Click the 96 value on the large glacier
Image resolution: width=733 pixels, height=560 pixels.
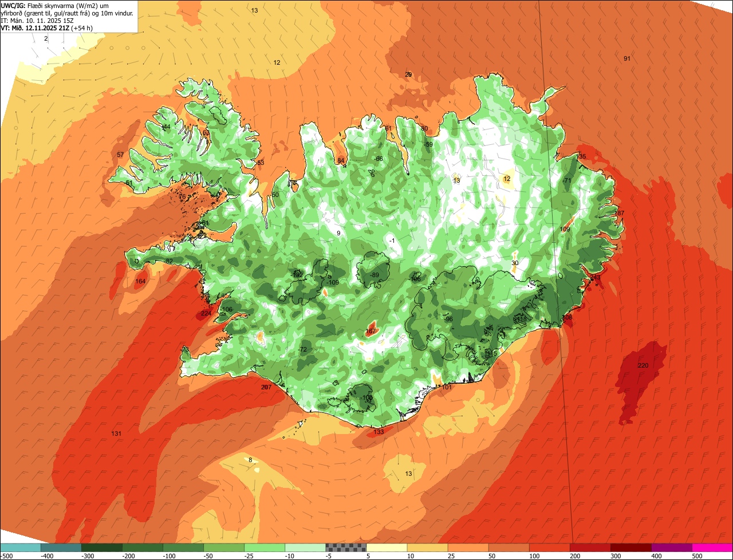click(450, 319)
